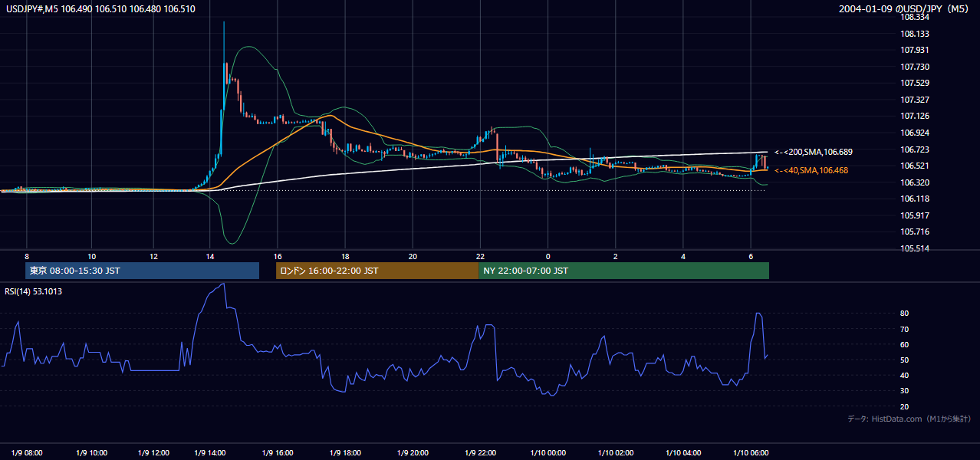Click price axis value 108.334
The width and height of the screenshot is (980, 460).
914,17
